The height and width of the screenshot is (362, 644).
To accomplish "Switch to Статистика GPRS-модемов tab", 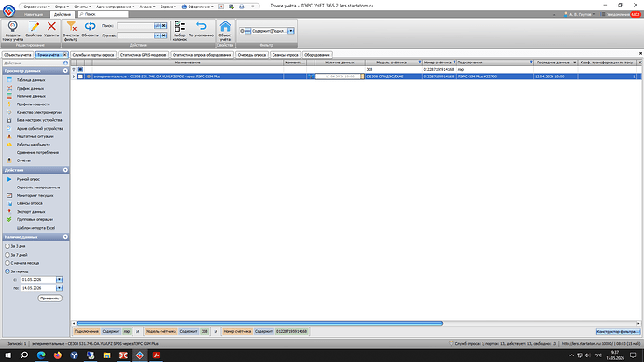I will [143, 55].
